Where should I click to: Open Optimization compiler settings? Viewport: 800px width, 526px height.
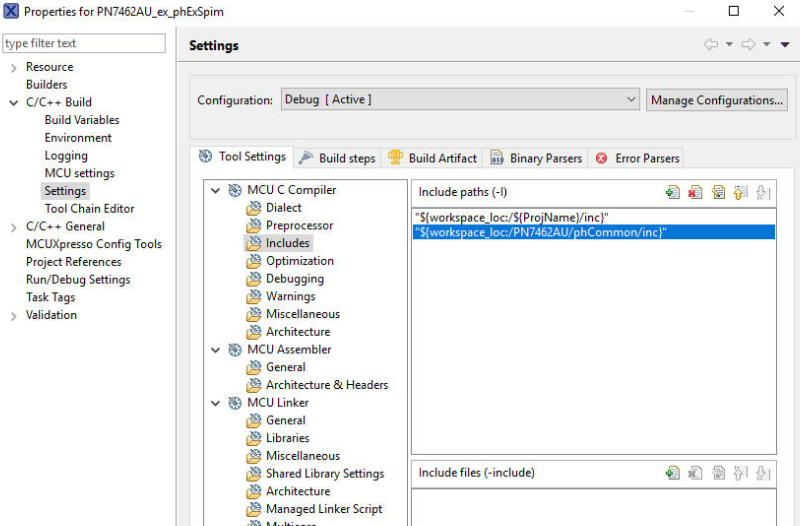tap(299, 261)
